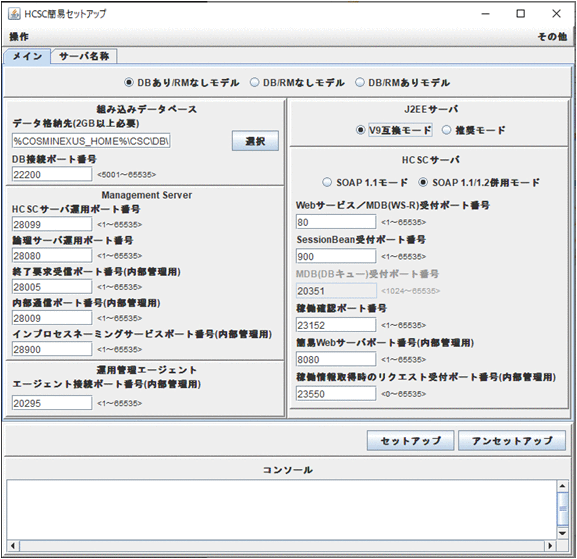Click the アンセットアップ button
The height and width of the screenshot is (559, 577).
pos(512,441)
